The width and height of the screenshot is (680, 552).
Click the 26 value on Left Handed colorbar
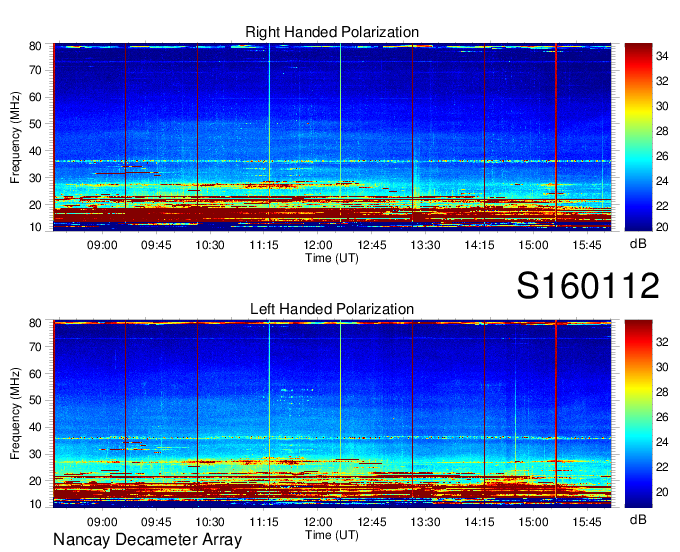662,417
